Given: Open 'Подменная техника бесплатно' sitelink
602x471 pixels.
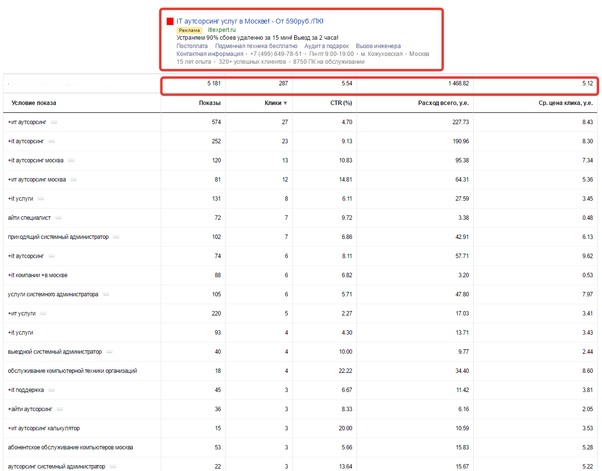Looking at the screenshot, I should click(256, 46).
